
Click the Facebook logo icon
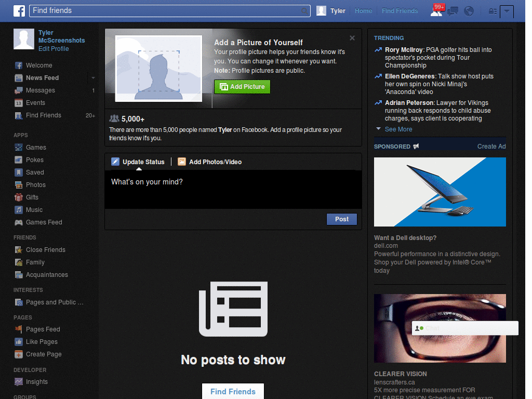[19, 11]
